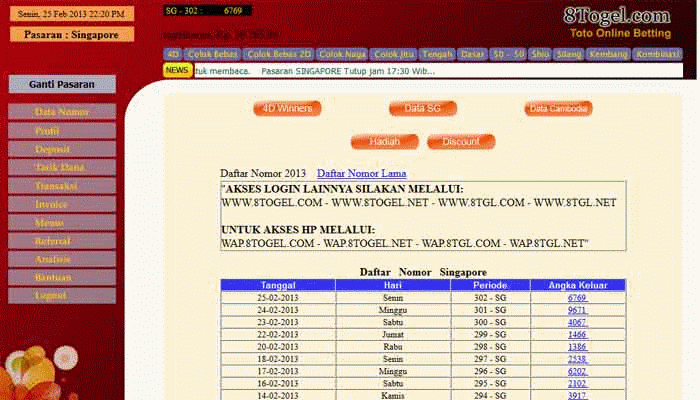
Task: Open the Colok Bebas tab
Action: [212, 54]
